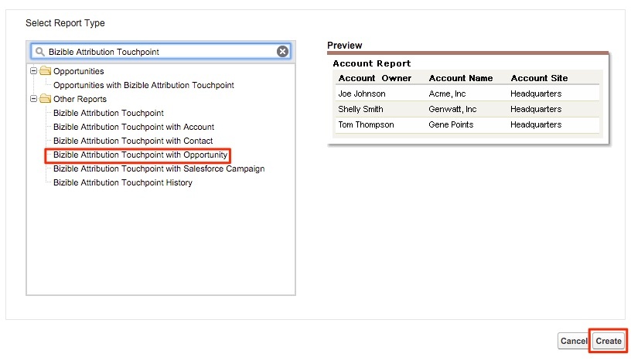Choose Bizible Attribution Touchpoint with Account

pos(134,127)
